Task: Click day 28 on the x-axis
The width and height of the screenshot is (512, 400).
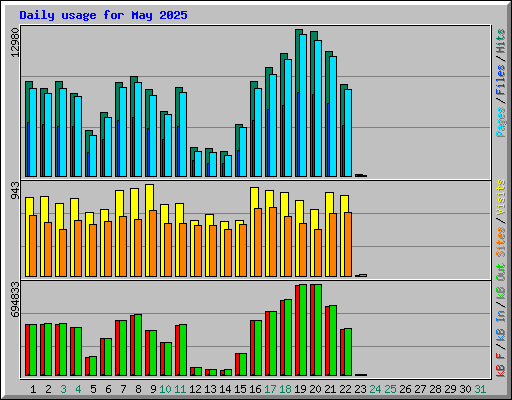Action: tap(435, 389)
